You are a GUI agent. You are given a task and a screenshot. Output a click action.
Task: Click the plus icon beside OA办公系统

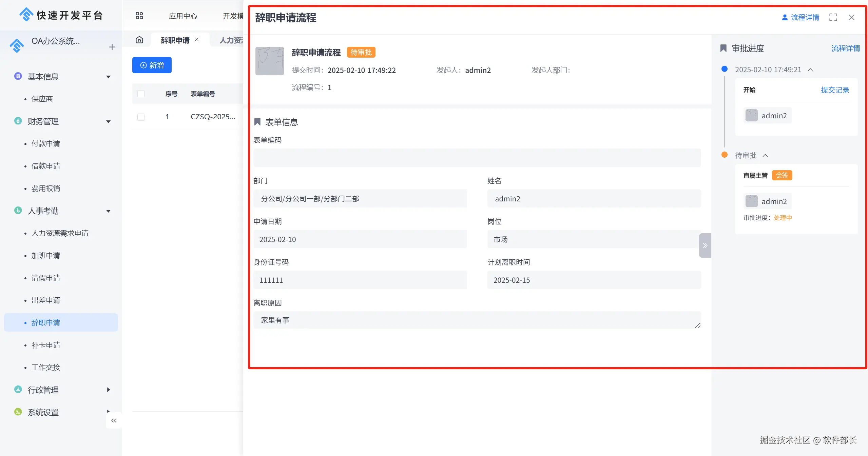(x=112, y=47)
